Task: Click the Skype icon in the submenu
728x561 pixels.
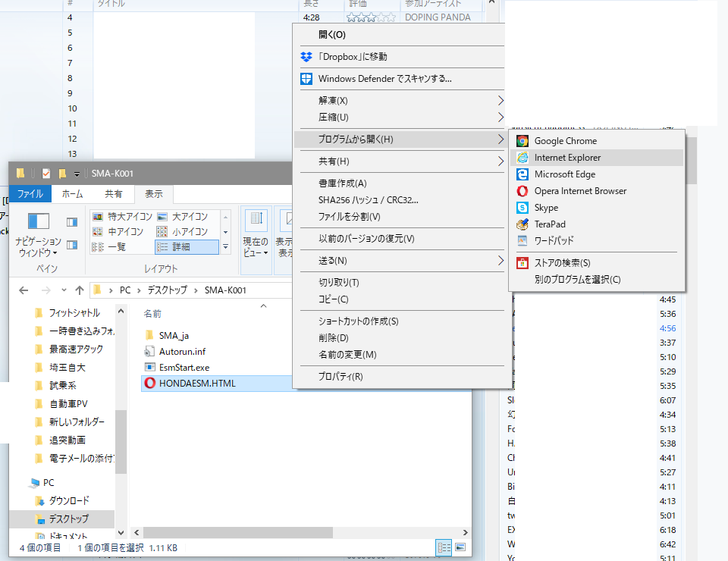Action: [522, 208]
